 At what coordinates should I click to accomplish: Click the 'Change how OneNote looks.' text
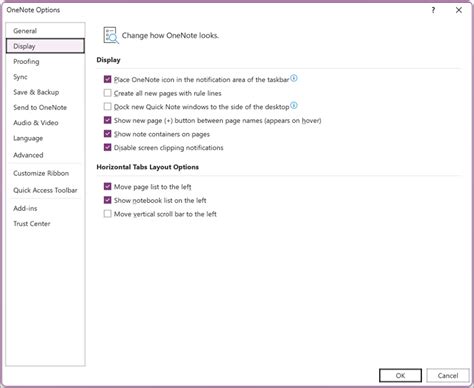tap(170, 36)
